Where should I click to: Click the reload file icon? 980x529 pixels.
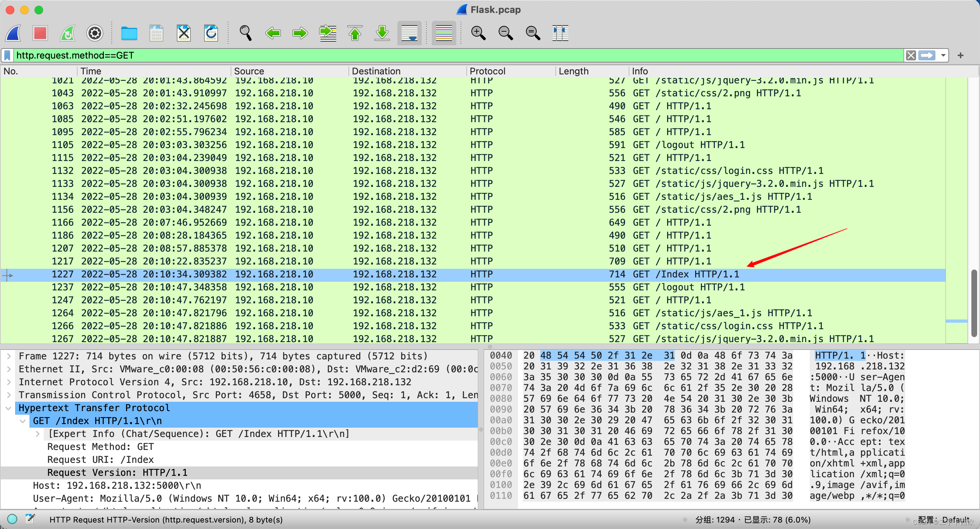211,33
